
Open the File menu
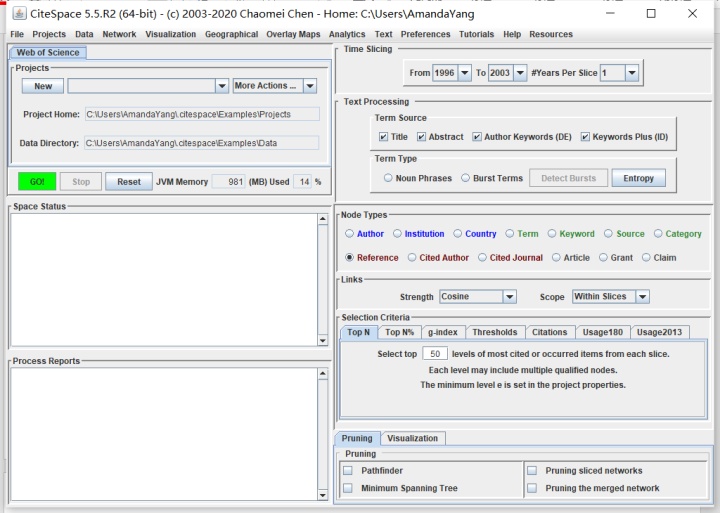pos(17,34)
